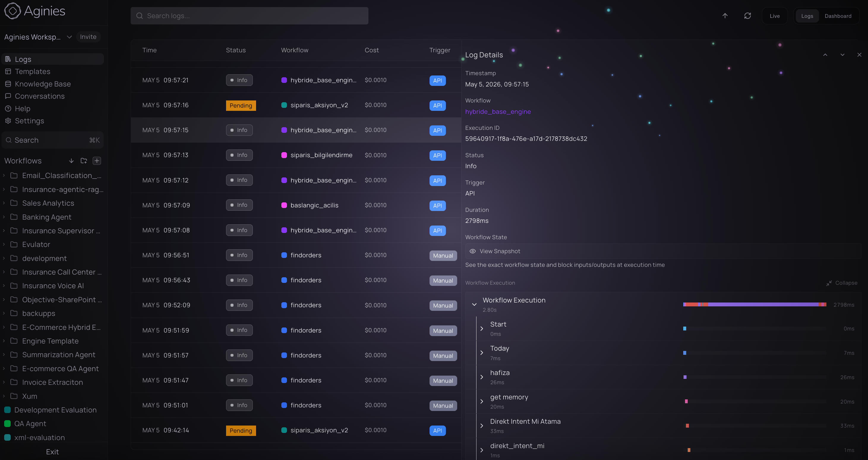The height and width of the screenshot is (460, 868).
Task: Expand the Direkt Intent Mi Atama block
Action: (482, 426)
